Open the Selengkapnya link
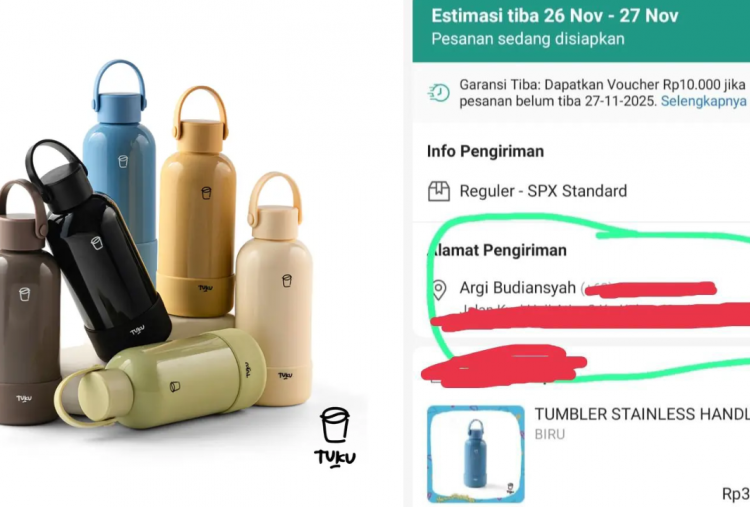This screenshot has height=507, width=750. pos(703,101)
